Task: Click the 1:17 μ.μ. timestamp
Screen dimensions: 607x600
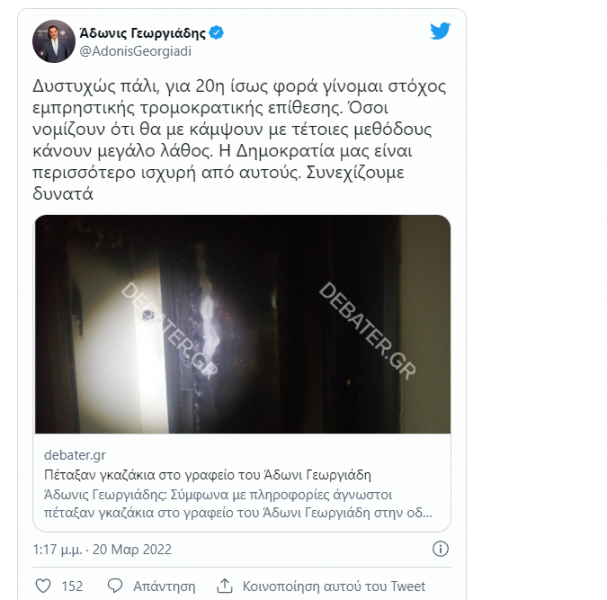Action: click(x=57, y=549)
